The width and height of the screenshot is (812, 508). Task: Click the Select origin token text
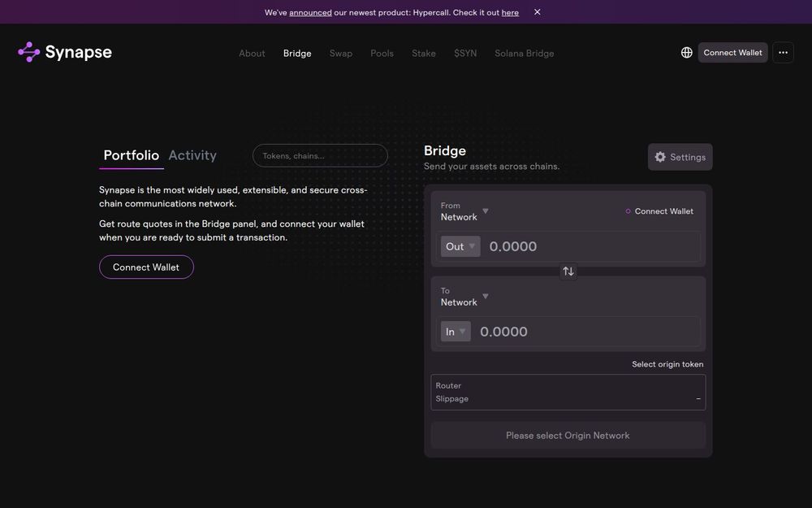(x=667, y=364)
